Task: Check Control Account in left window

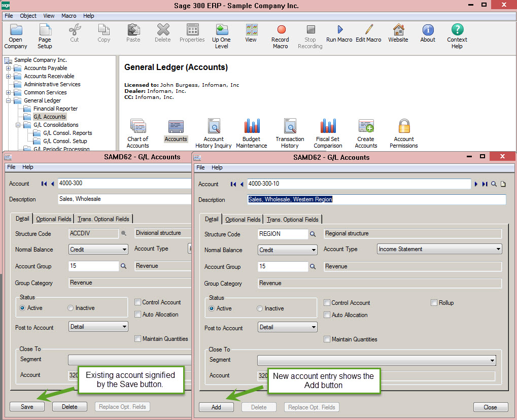Action: click(138, 302)
